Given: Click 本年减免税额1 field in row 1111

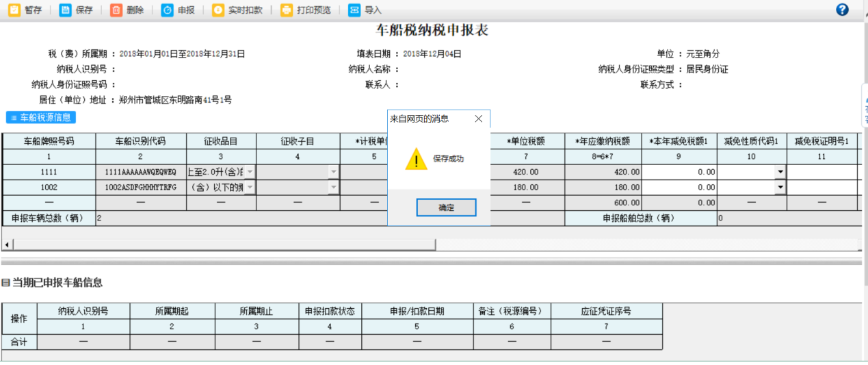Looking at the screenshot, I should click(x=679, y=172).
